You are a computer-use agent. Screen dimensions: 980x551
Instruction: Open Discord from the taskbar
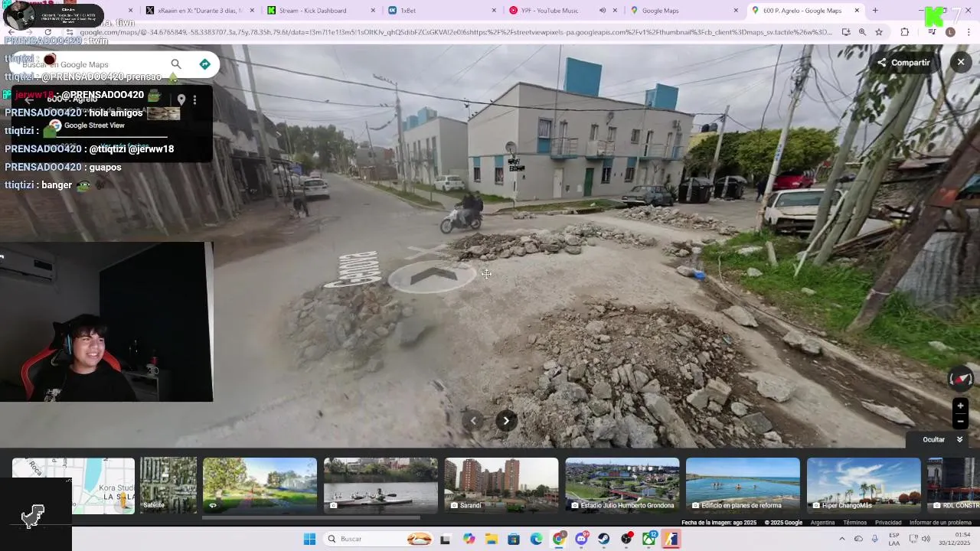click(x=582, y=539)
